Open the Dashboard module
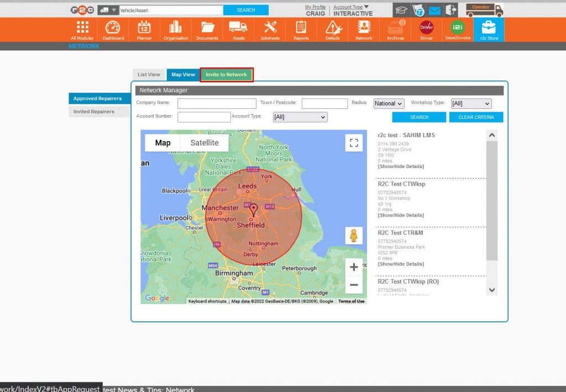Viewport: 566px width, 392px height. (113, 30)
